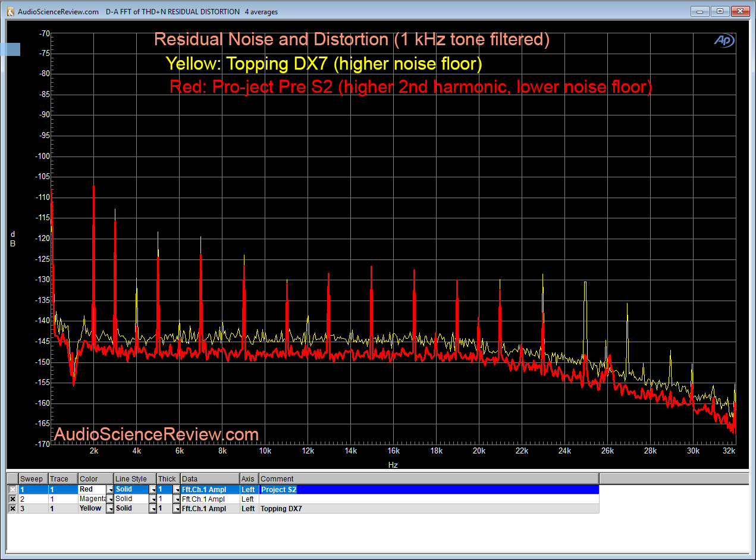This screenshot has height=560, width=756.
Task: Toggle the checkbox for sweep 2 Magenta row
Action: pyautogui.click(x=13, y=499)
